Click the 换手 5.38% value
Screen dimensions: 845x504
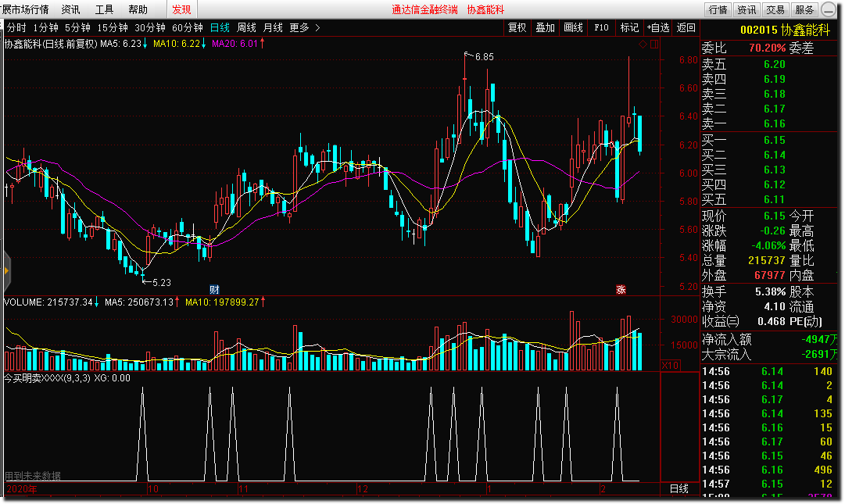[770, 291]
